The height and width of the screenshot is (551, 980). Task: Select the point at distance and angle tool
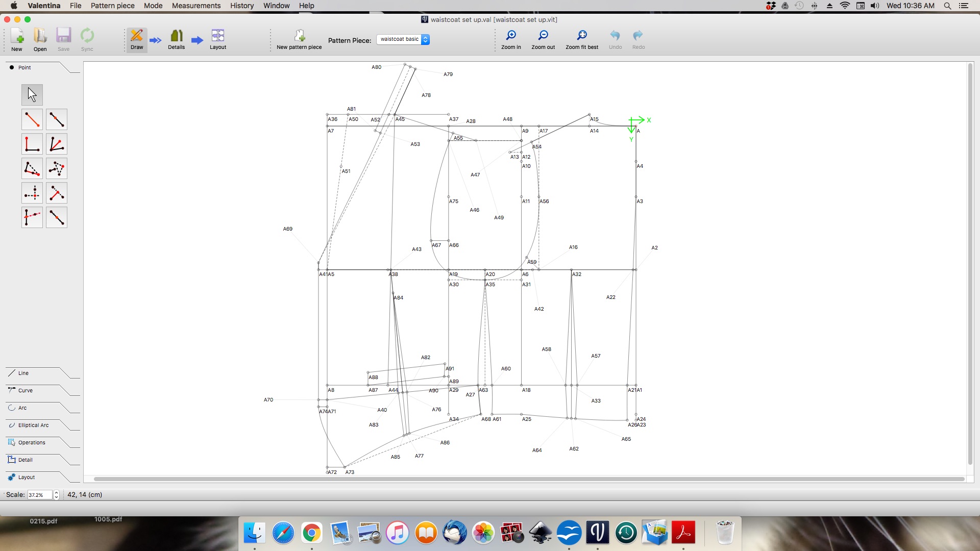pyautogui.click(x=32, y=119)
